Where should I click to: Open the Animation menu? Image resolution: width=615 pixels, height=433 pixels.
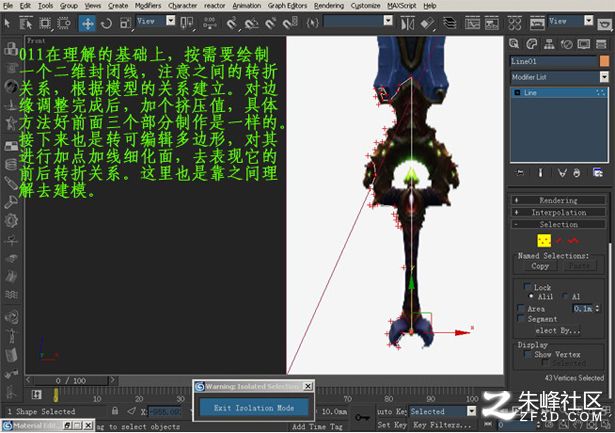pos(246,6)
